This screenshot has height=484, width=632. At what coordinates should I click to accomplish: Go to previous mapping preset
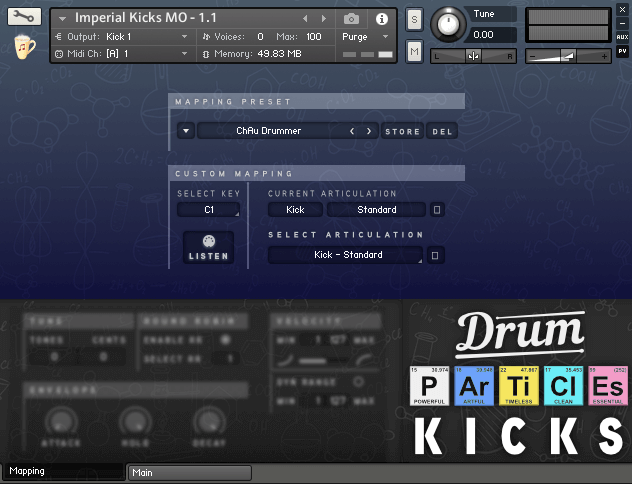[352, 131]
